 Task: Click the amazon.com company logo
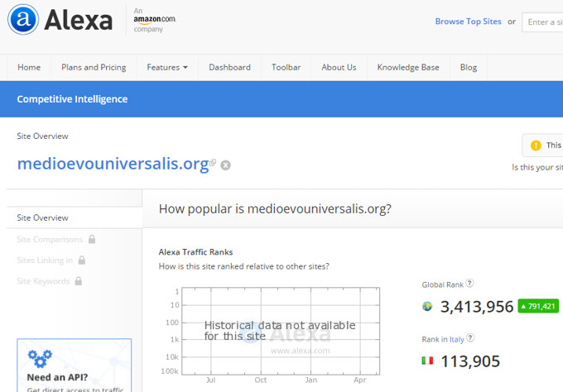click(155, 20)
